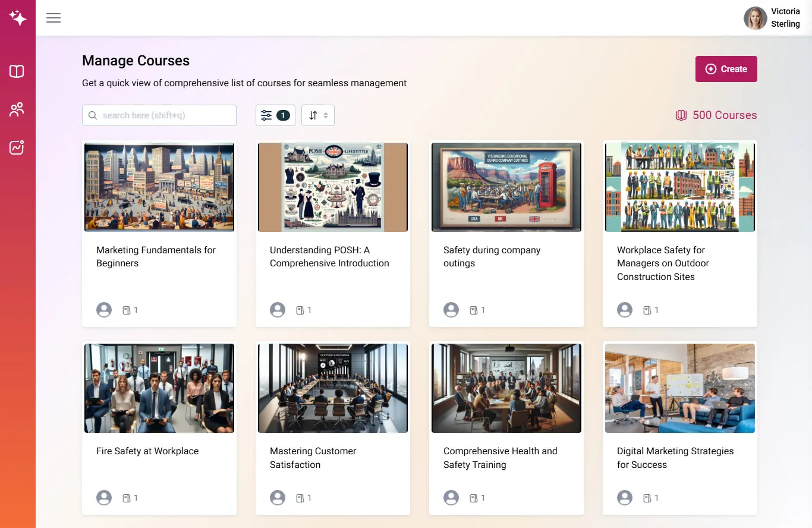The width and height of the screenshot is (812, 528).
Task: Open Digital Marketing Strategies thumbnail
Action: tap(680, 388)
